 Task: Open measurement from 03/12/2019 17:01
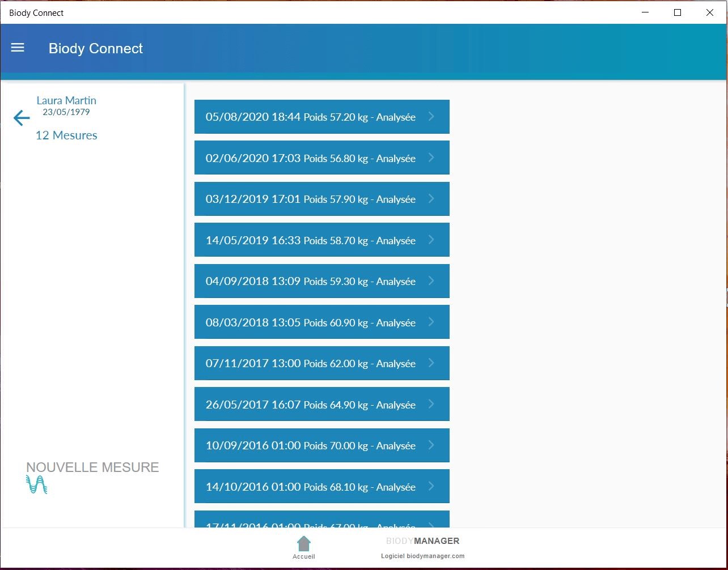point(321,199)
